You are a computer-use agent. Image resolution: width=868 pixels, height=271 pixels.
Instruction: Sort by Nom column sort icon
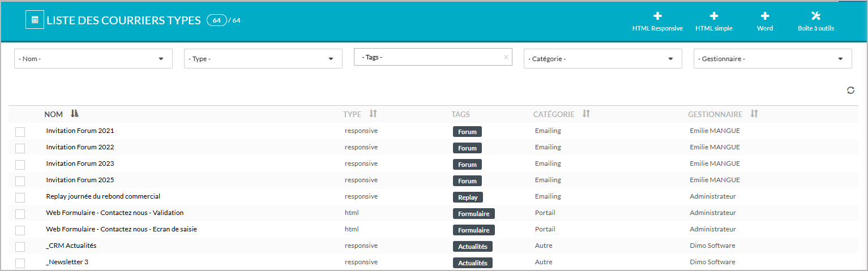(x=75, y=114)
